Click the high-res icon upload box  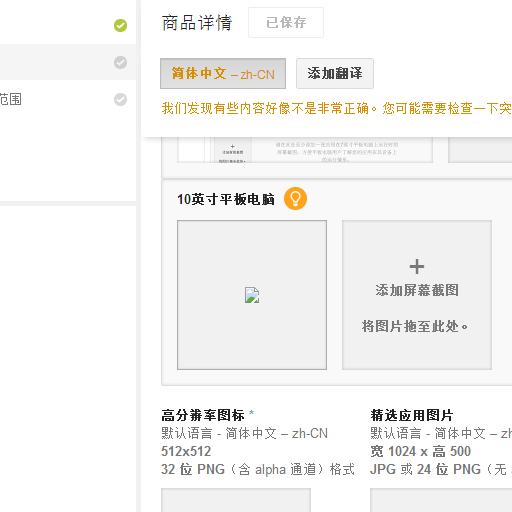pyautogui.click(x=236, y=500)
